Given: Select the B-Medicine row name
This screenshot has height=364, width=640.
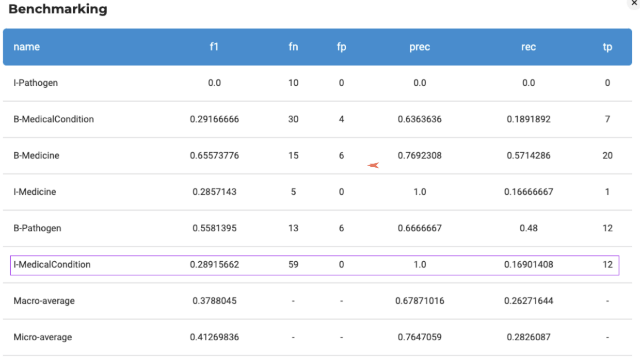Looking at the screenshot, I should click(x=36, y=156).
